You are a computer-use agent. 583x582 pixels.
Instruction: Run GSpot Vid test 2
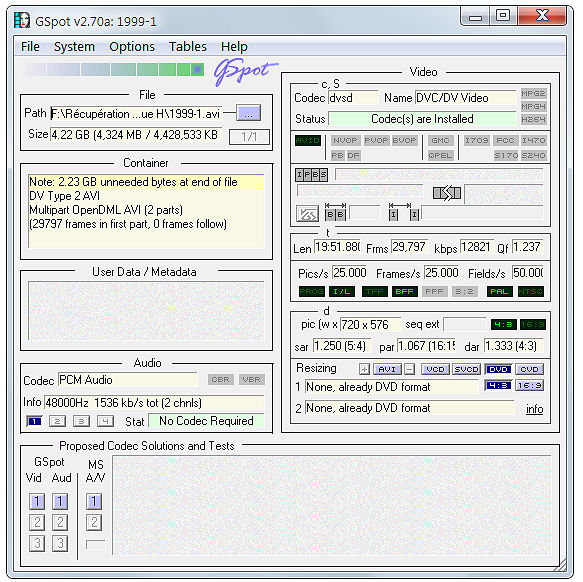coord(37,522)
